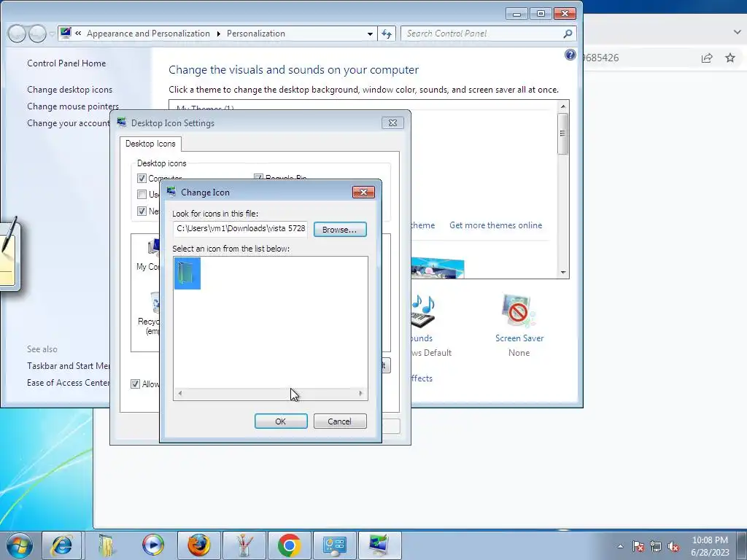Click themes list scroll down arrow
The height and width of the screenshot is (560, 747).
point(562,273)
